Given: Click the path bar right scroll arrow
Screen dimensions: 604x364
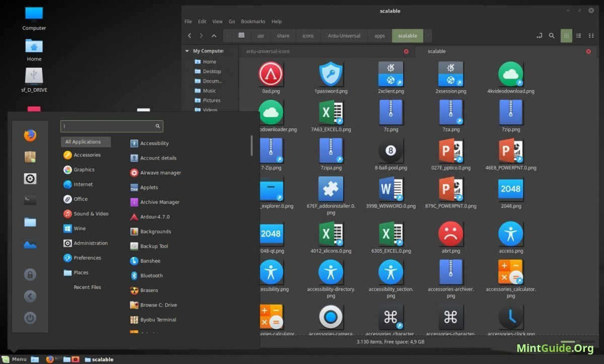Looking at the screenshot, I should coord(428,36).
